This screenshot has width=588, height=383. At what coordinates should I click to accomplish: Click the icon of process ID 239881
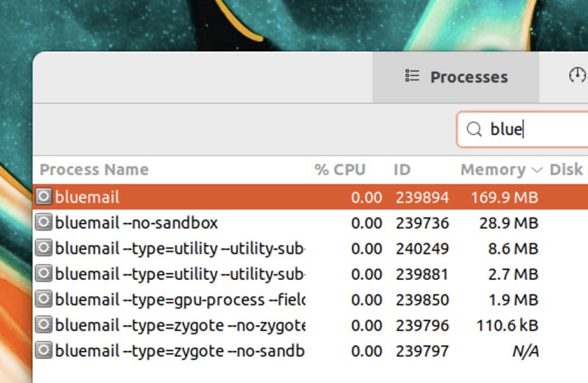[43, 274]
